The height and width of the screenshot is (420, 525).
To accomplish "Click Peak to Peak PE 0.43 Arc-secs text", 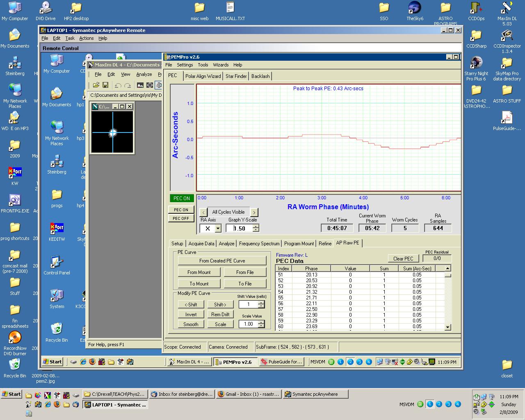I will [328, 88].
